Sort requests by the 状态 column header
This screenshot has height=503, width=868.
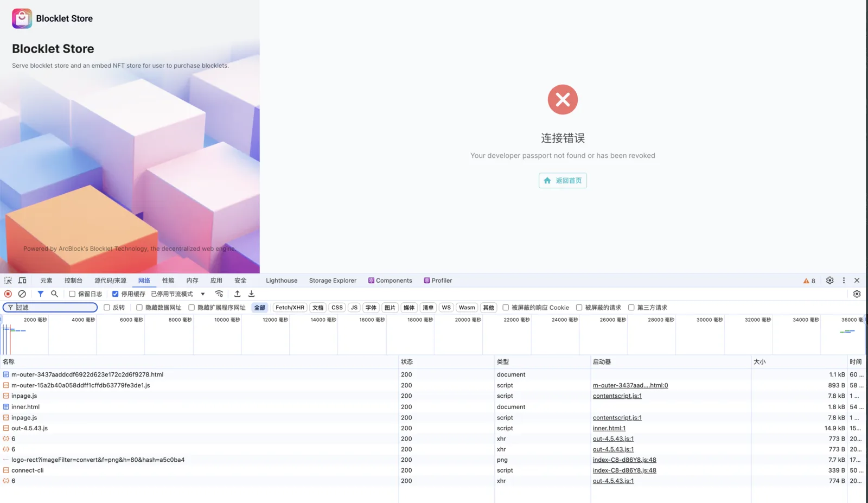point(446,362)
